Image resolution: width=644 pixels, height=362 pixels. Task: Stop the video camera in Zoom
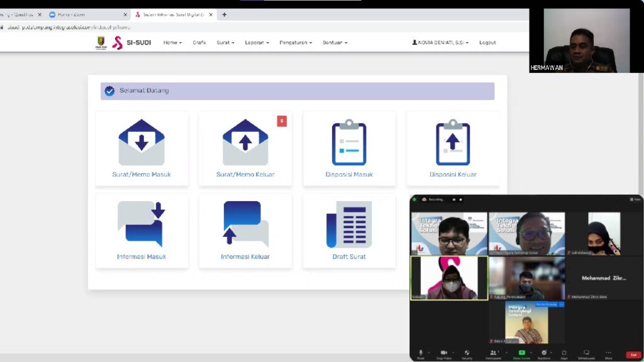pyautogui.click(x=444, y=352)
